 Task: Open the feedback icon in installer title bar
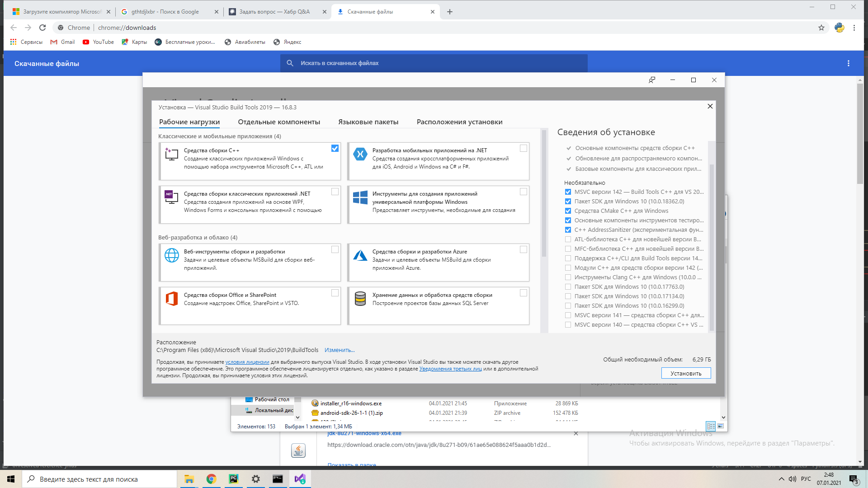[x=652, y=80]
